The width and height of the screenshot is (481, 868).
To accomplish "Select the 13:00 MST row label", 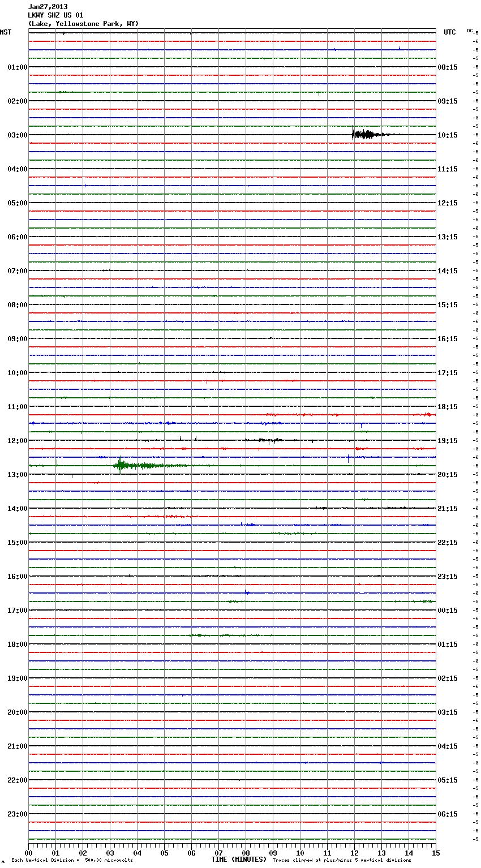I will click(x=17, y=475).
